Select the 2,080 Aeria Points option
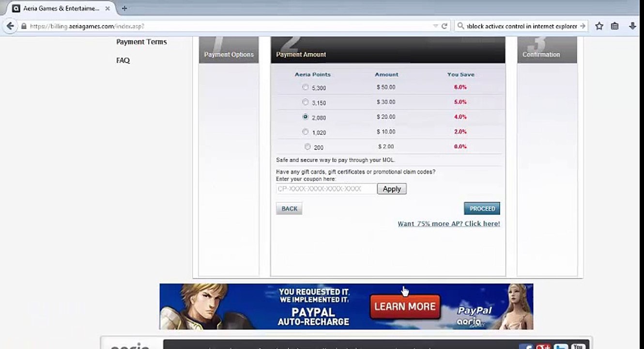The image size is (644, 349). pos(305,117)
